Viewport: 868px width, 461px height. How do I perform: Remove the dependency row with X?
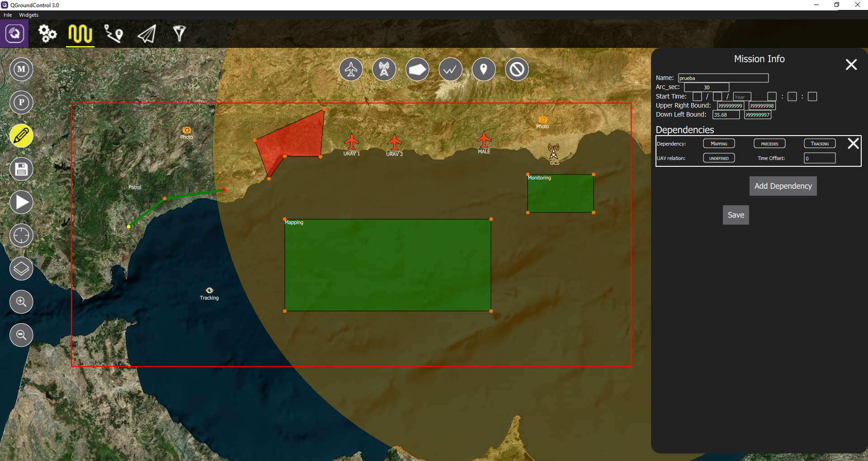tap(853, 144)
